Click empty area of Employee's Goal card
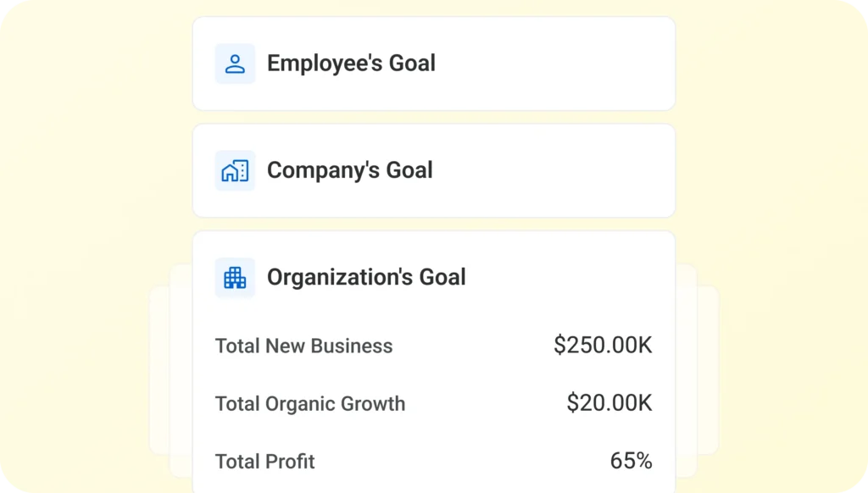Image resolution: width=868 pixels, height=493 pixels. click(554, 64)
